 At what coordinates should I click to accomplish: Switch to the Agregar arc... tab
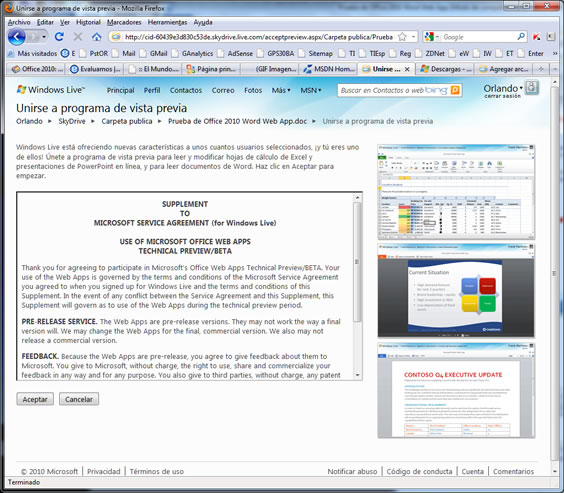click(504, 69)
